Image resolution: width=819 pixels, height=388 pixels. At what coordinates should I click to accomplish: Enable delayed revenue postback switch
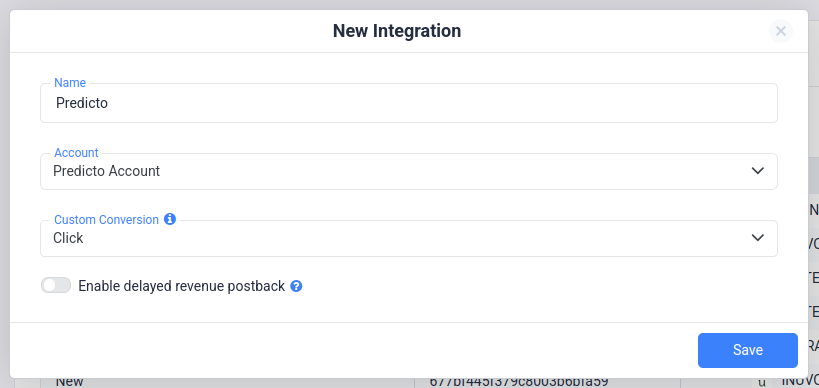(x=56, y=286)
